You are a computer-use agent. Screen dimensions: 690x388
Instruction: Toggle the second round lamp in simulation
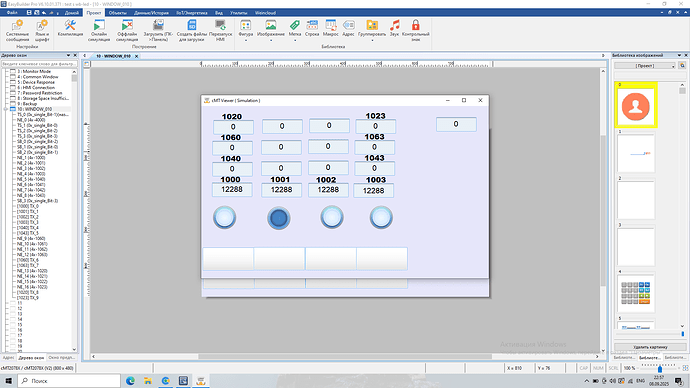pos(279,218)
